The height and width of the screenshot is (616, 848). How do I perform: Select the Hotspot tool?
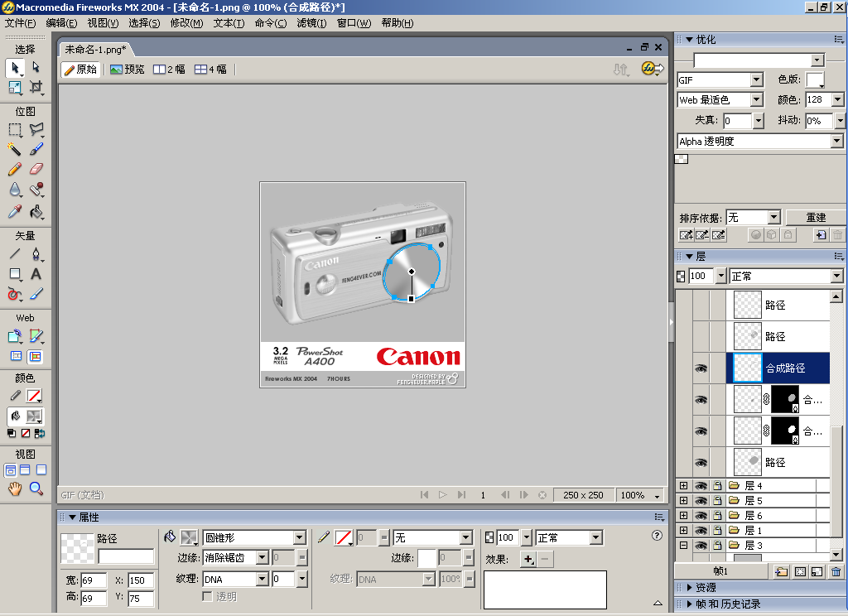[x=15, y=336]
